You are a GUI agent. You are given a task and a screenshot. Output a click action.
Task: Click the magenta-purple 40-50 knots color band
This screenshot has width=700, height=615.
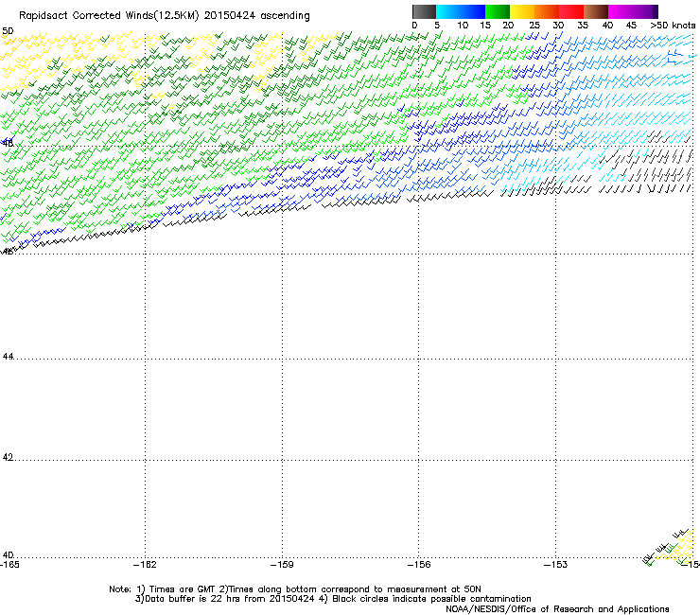point(633,11)
